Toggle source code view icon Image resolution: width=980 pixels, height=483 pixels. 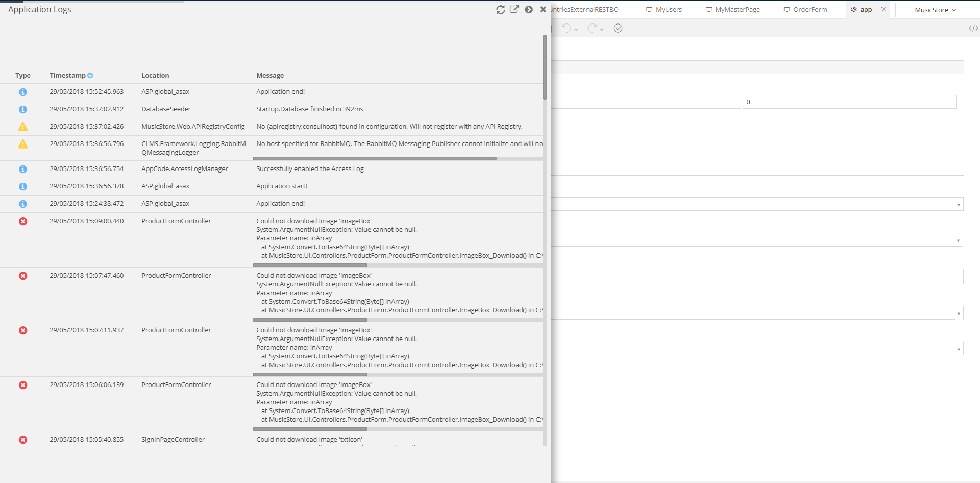[973, 28]
